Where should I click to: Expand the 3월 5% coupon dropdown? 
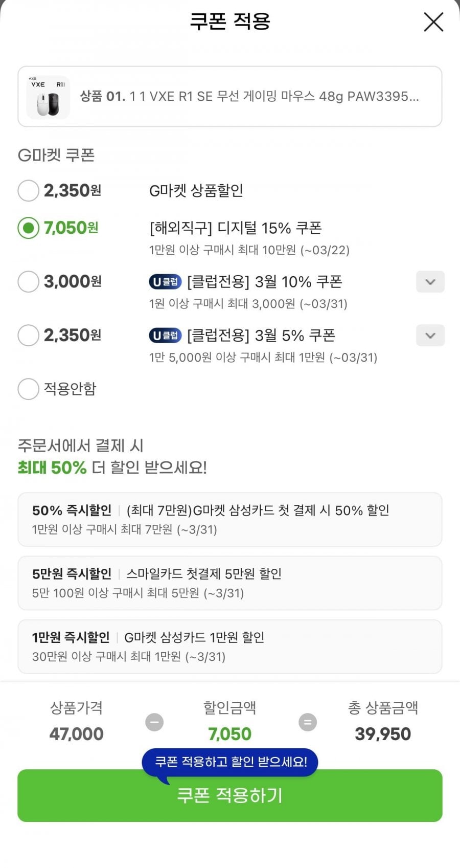pyautogui.click(x=430, y=336)
